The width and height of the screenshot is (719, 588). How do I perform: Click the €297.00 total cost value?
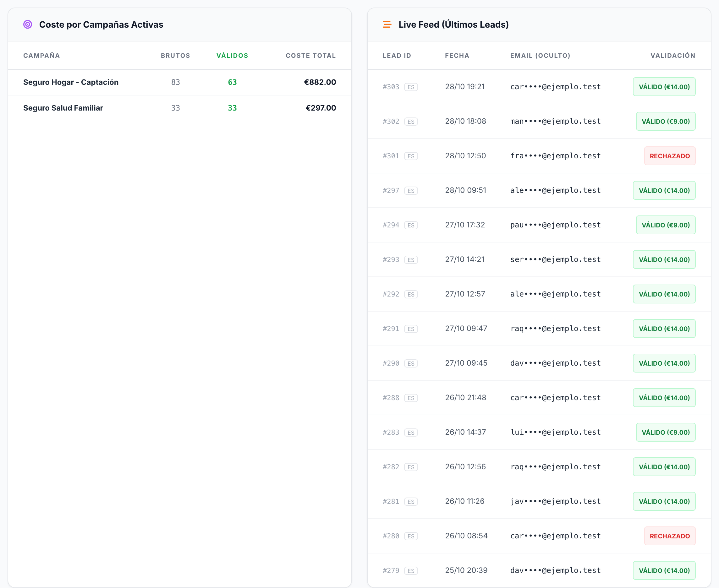tap(321, 108)
